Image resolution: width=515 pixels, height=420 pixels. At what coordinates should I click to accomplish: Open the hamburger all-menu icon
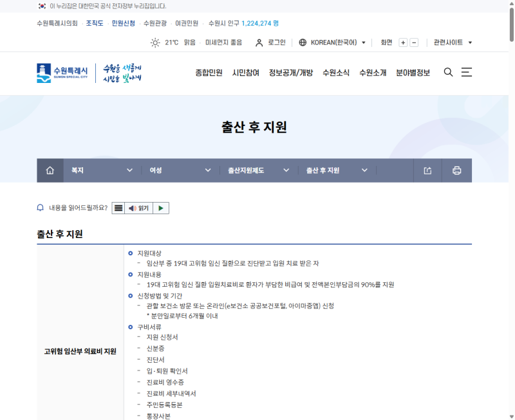pyautogui.click(x=466, y=72)
